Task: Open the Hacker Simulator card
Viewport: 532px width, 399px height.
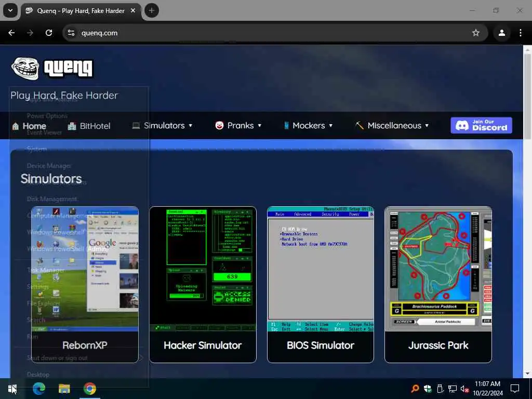Action: (203, 285)
